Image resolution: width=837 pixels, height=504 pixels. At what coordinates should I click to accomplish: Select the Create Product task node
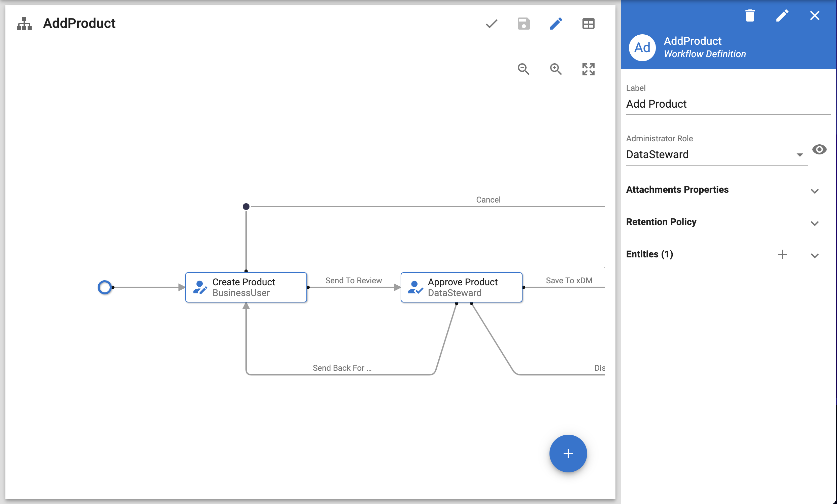tap(245, 287)
